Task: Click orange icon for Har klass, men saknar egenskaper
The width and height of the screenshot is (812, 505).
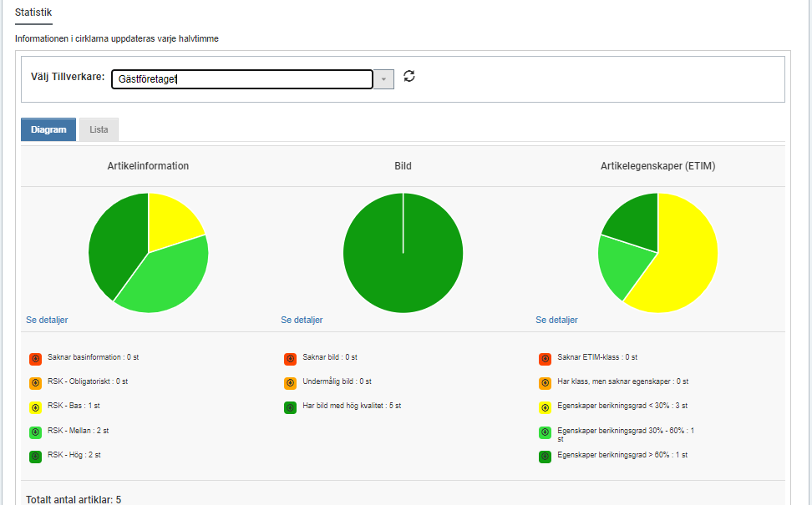Action: point(545,383)
